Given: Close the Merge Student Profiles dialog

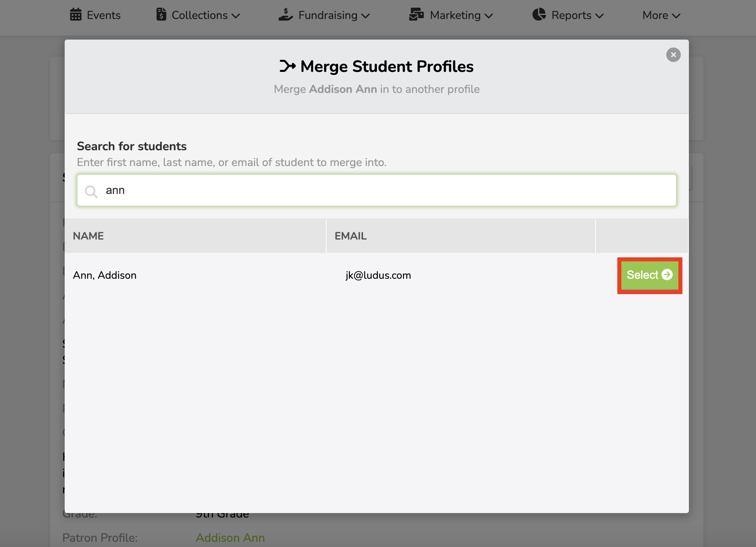Looking at the screenshot, I should (x=673, y=55).
